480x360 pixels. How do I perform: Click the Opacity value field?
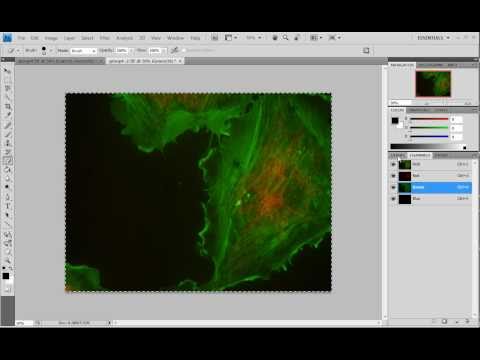pyautogui.click(x=121, y=51)
